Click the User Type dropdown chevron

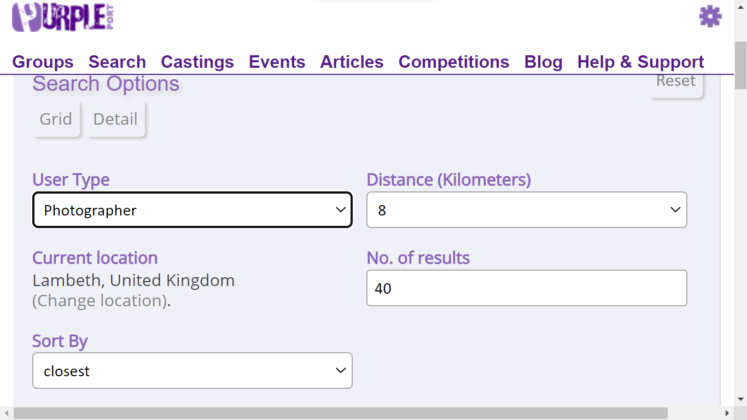click(340, 210)
